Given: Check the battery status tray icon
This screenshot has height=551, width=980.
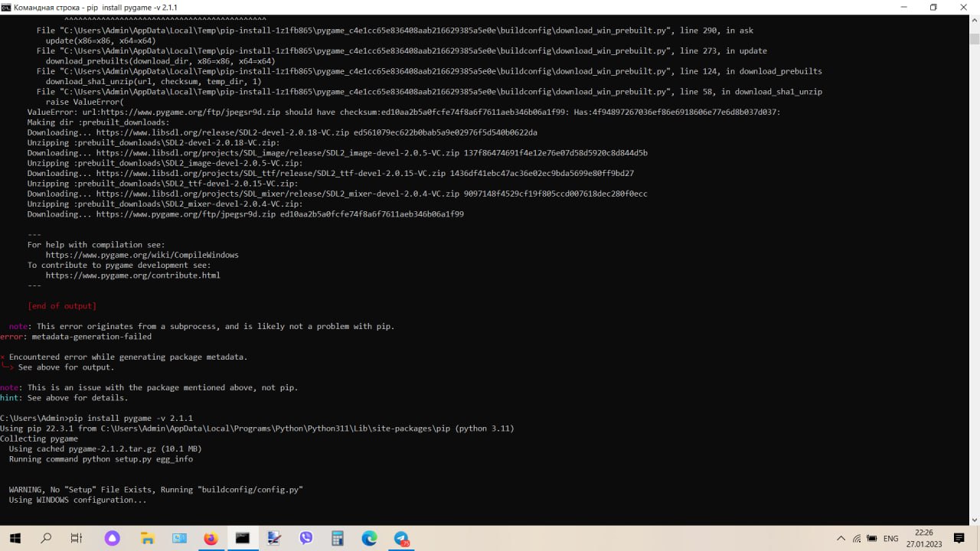Looking at the screenshot, I should click(x=873, y=539).
